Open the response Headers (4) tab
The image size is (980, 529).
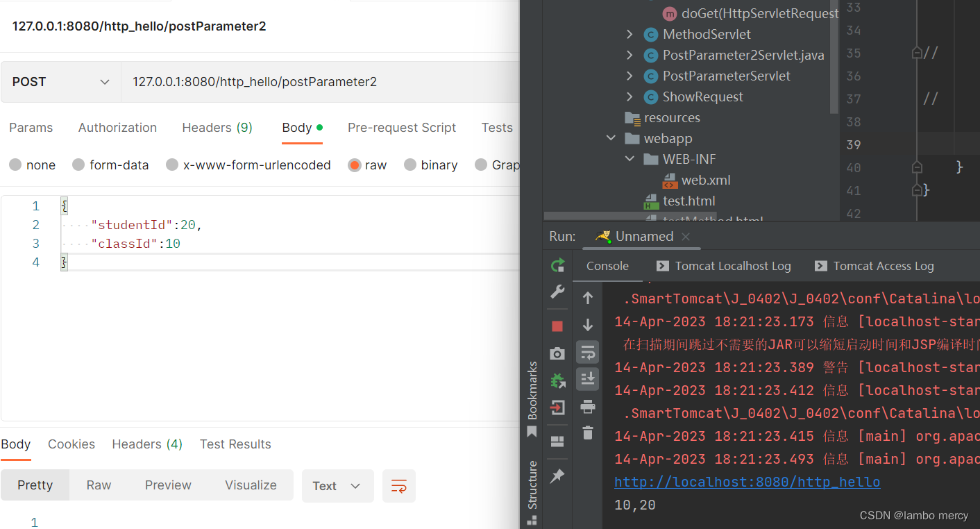(147, 444)
